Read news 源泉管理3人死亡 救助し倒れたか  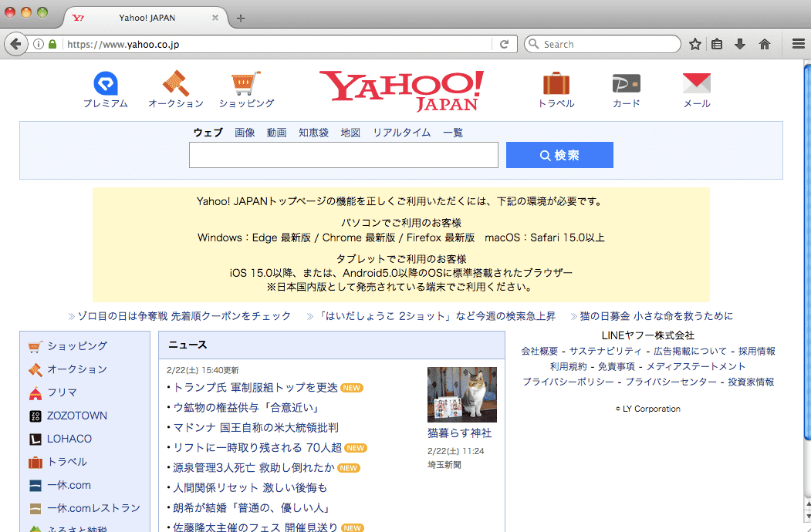coord(253,467)
